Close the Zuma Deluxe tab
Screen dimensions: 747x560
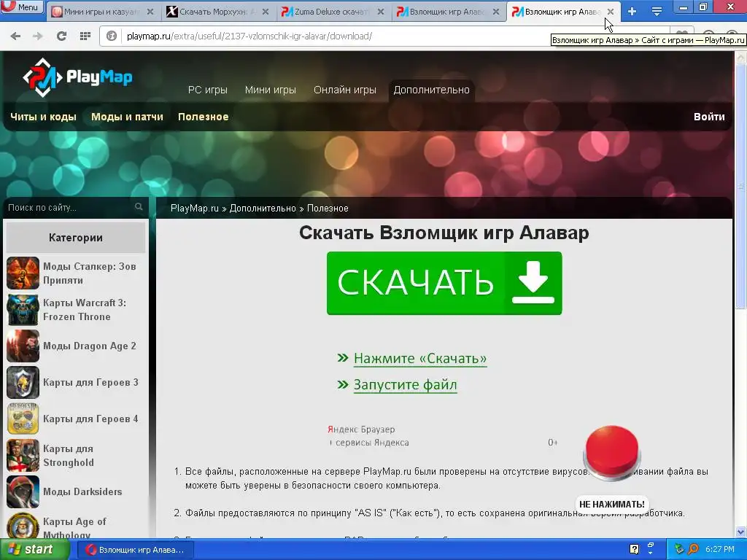point(381,12)
